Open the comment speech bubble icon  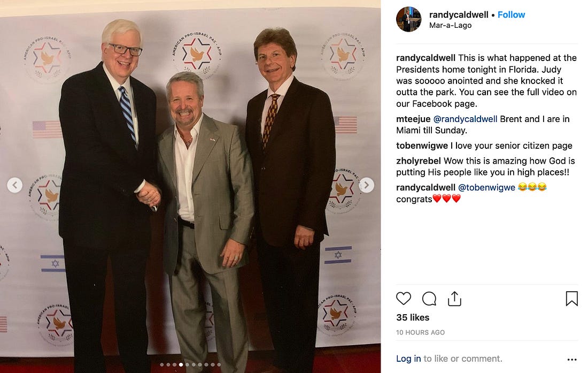tap(429, 299)
